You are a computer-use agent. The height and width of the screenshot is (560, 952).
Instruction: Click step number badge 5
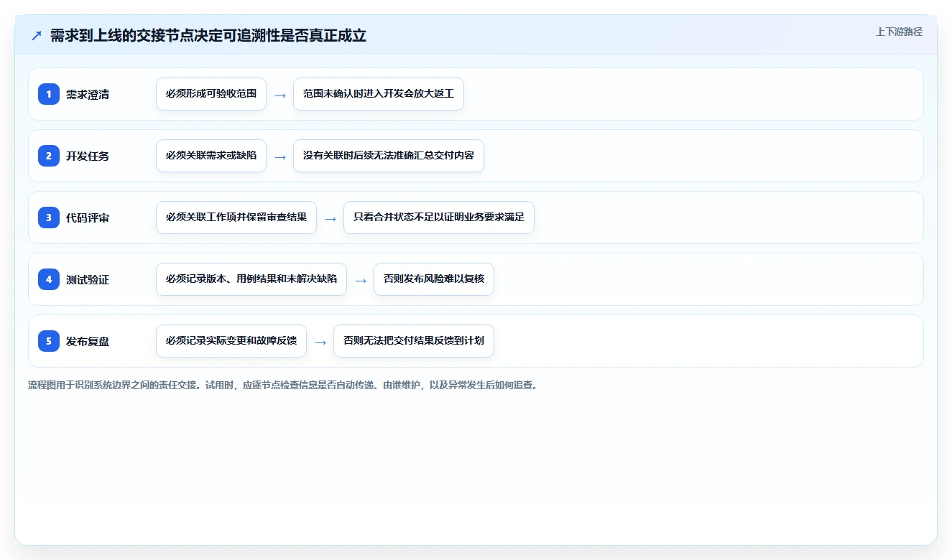pyautogui.click(x=49, y=341)
